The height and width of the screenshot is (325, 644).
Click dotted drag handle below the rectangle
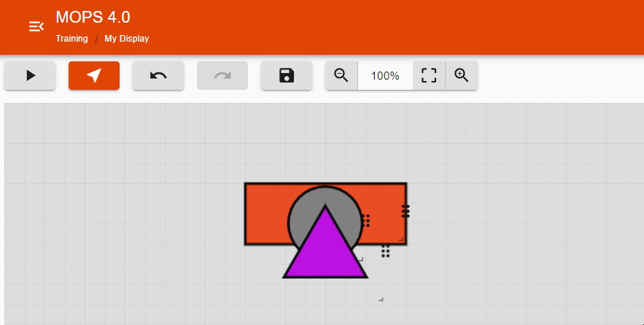(386, 251)
